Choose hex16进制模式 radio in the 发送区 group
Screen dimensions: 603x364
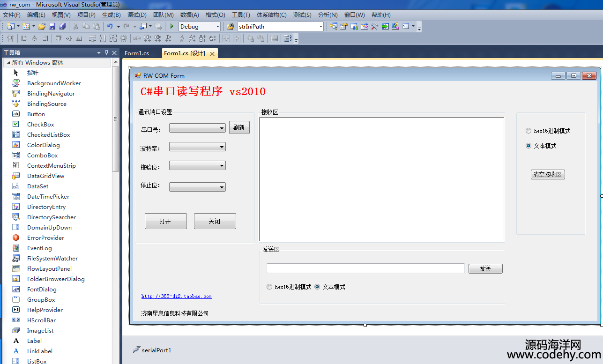click(269, 287)
